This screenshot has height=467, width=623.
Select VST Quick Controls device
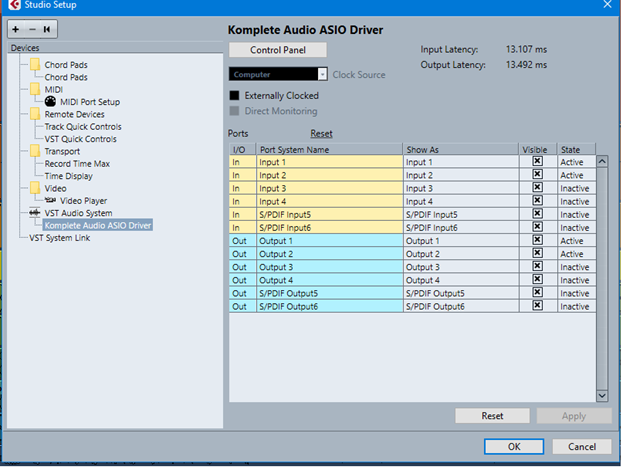(x=80, y=139)
